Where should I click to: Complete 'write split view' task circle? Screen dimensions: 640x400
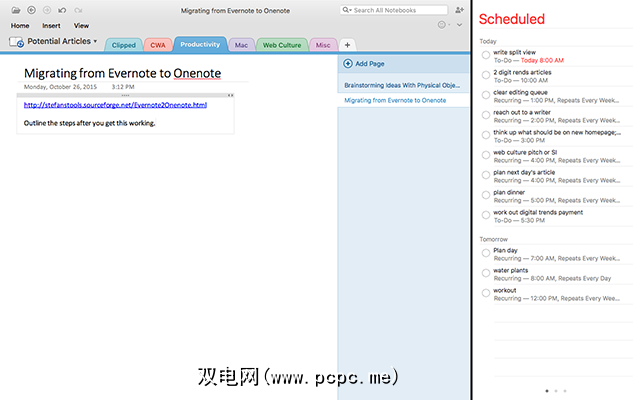pyautogui.click(x=486, y=55)
